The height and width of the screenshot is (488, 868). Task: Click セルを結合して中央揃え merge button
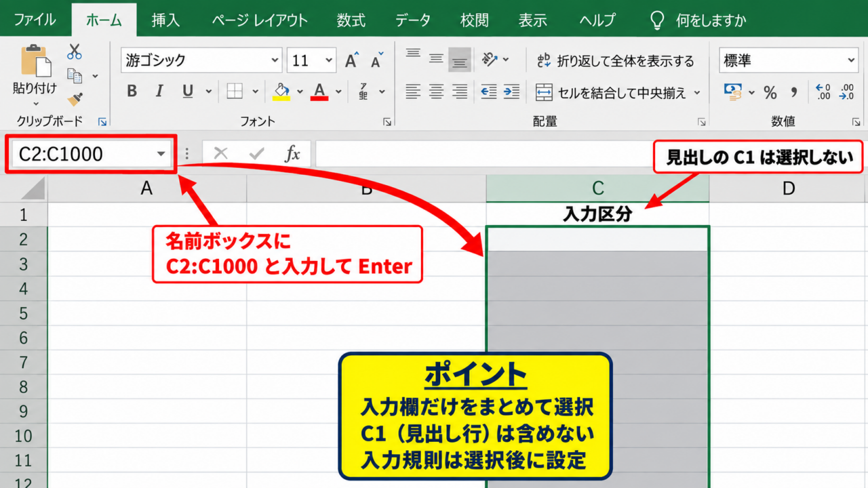610,92
